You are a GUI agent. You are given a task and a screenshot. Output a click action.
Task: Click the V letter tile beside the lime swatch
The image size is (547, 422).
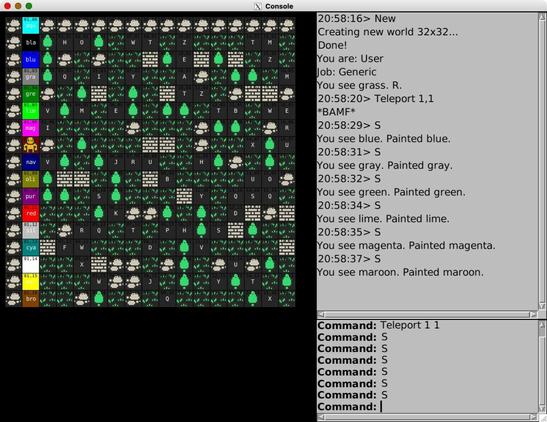tap(48, 111)
